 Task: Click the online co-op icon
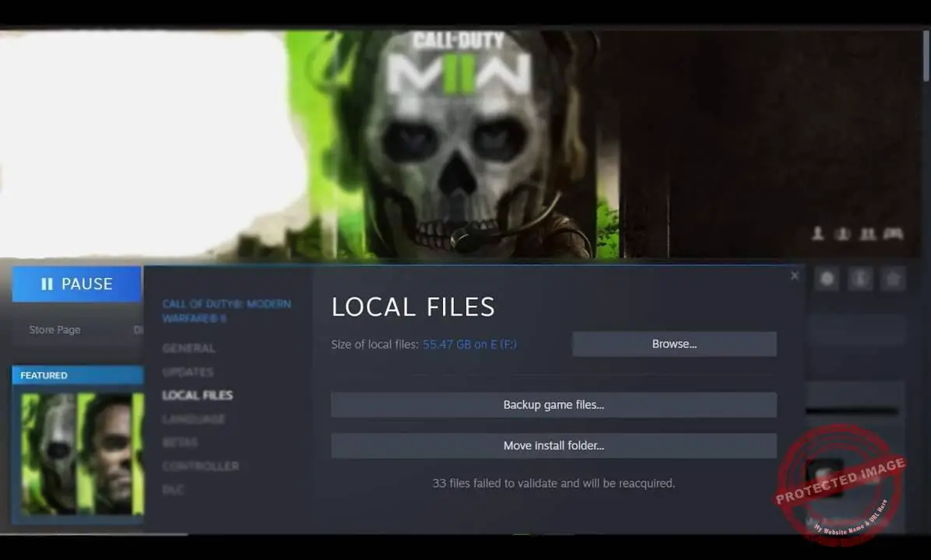pyautogui.click(x=843, y=233)
